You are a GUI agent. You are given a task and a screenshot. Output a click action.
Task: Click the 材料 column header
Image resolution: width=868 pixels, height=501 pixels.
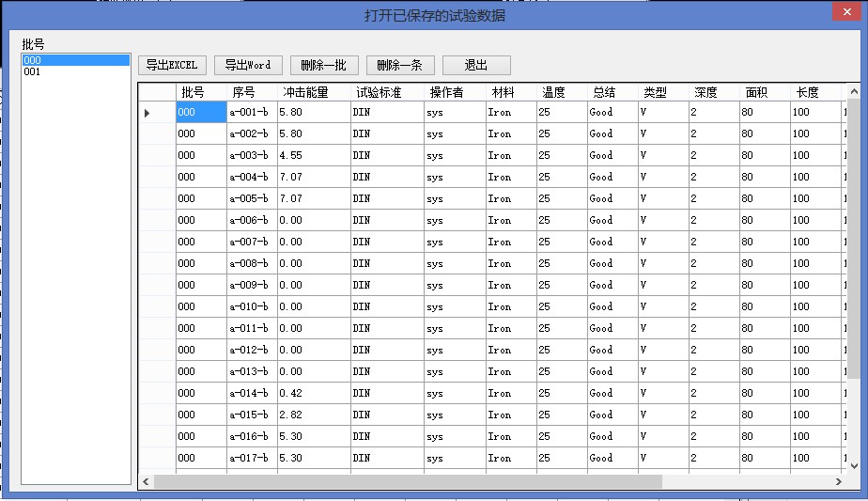click(x=511, y=92)
